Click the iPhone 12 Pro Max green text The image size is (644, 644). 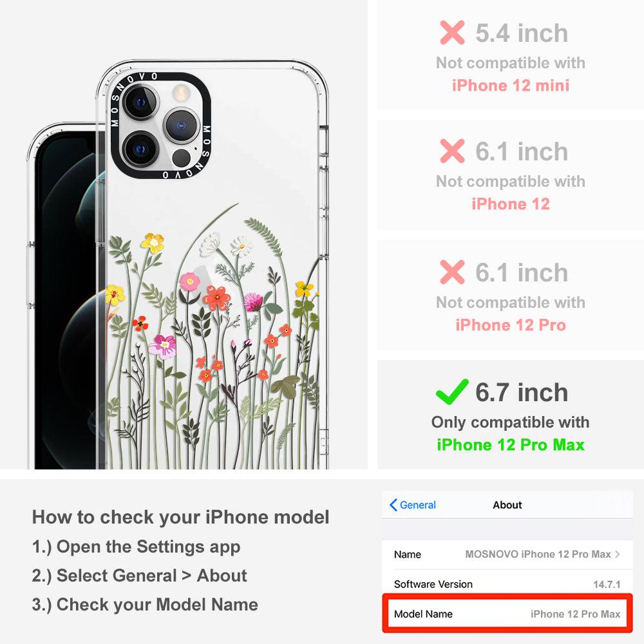pos(511,445)
